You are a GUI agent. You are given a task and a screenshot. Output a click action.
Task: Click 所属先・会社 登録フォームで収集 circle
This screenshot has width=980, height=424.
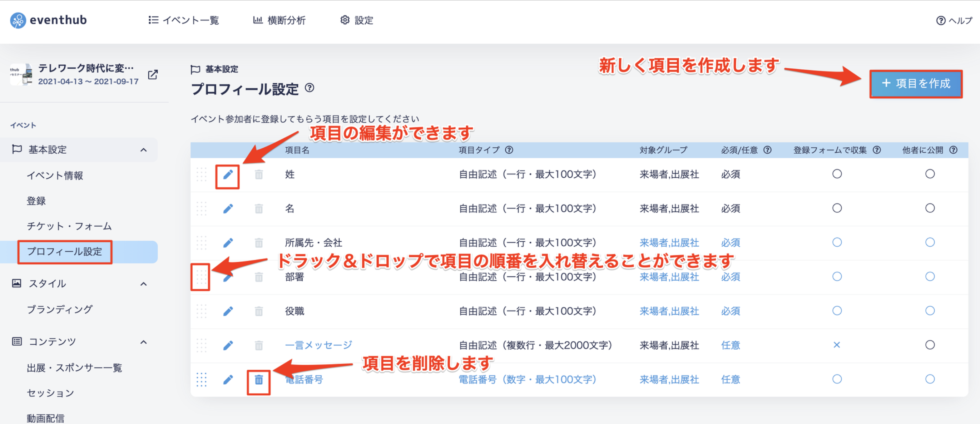[837, 242]
